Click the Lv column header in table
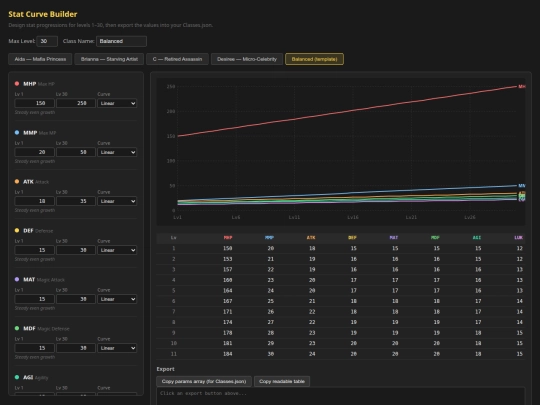 174,238
